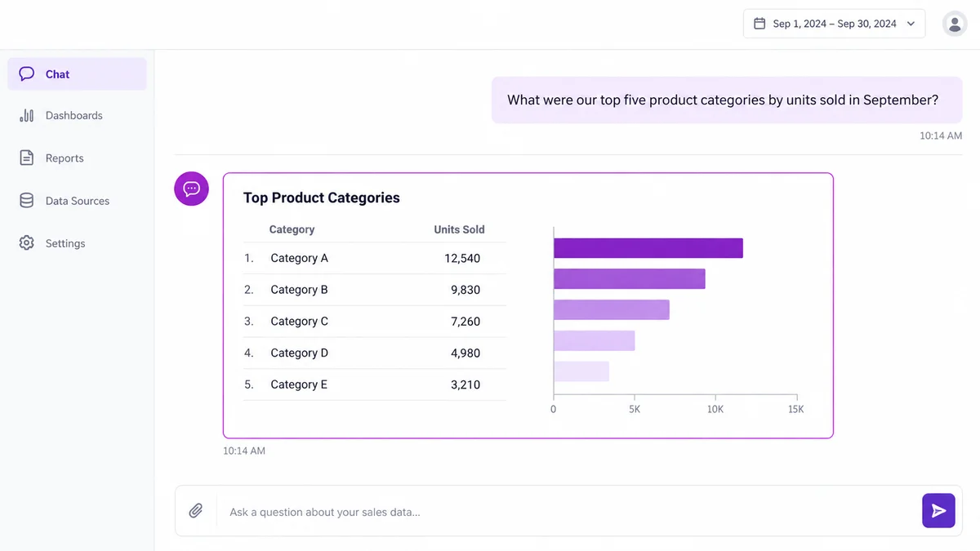Send message with the arrow button
Image resolution: width=980 pixels, height=551 pixels.
(938, 511)
